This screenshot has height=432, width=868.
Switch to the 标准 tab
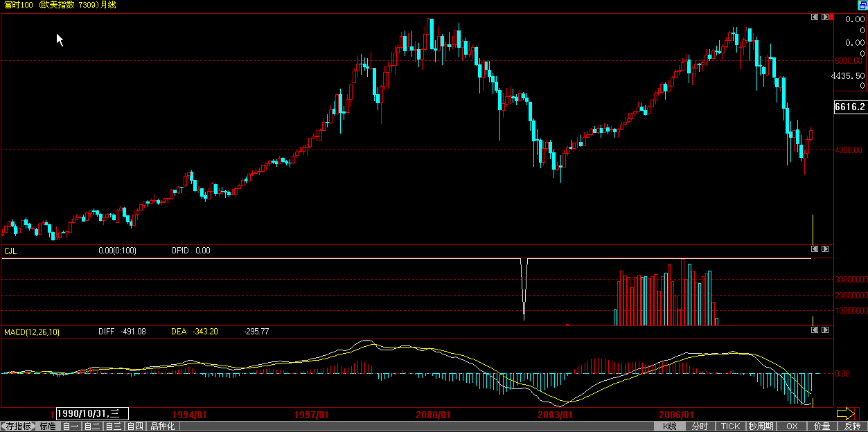pyautogui.click(x=47, y=426)
